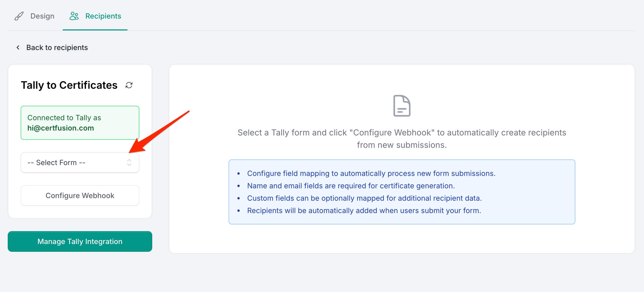Click the document placeholder icon

401,106
